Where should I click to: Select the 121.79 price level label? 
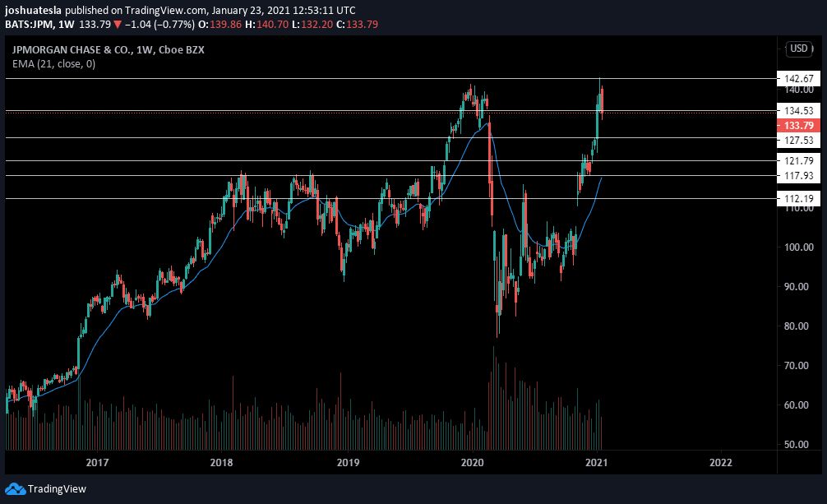[798, 161]
